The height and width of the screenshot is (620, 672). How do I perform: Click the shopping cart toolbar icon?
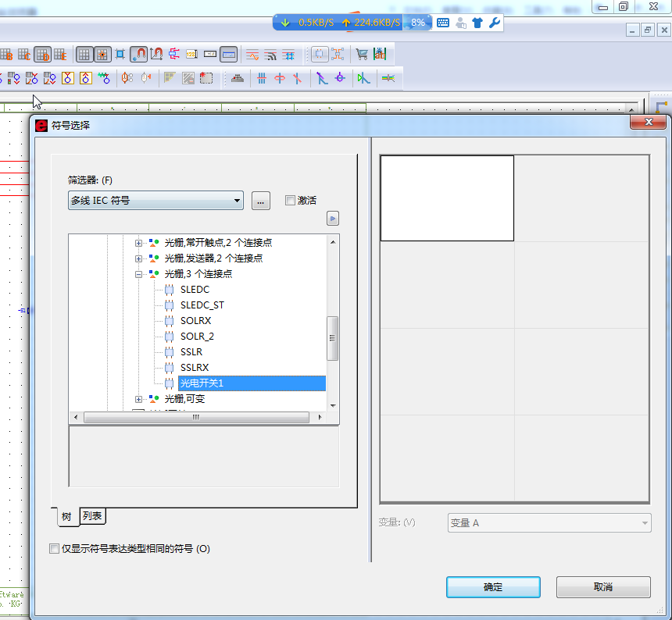click(362, 55)
